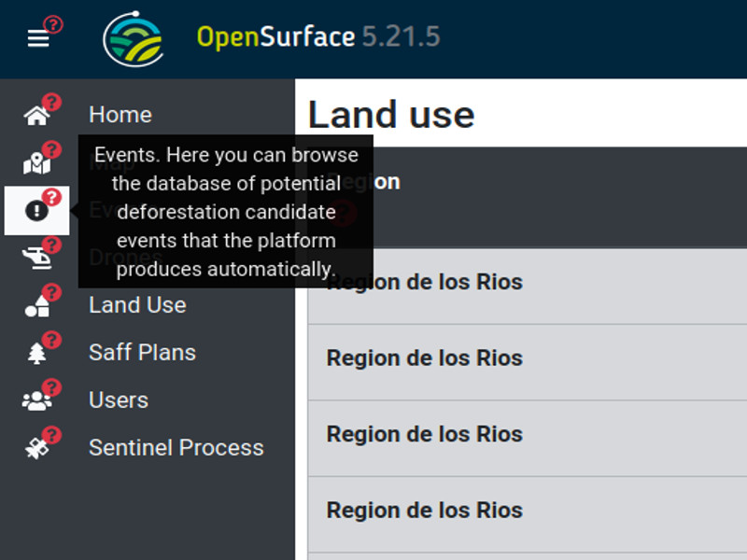
Task: Click the help badge on the Map icon
Action: [51, 149]
